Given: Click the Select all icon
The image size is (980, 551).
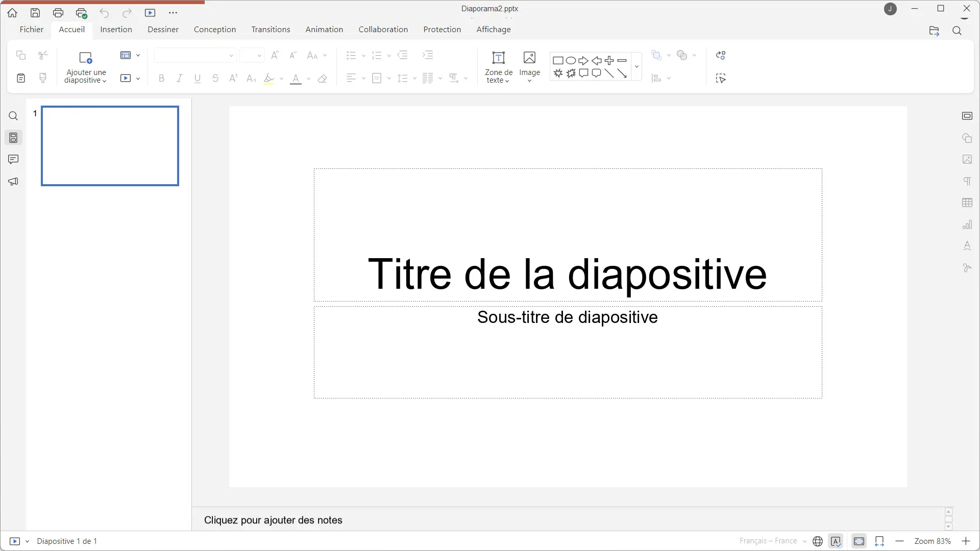Looking at the screenshot, I should pyautogui.click(x=721, y=79).
